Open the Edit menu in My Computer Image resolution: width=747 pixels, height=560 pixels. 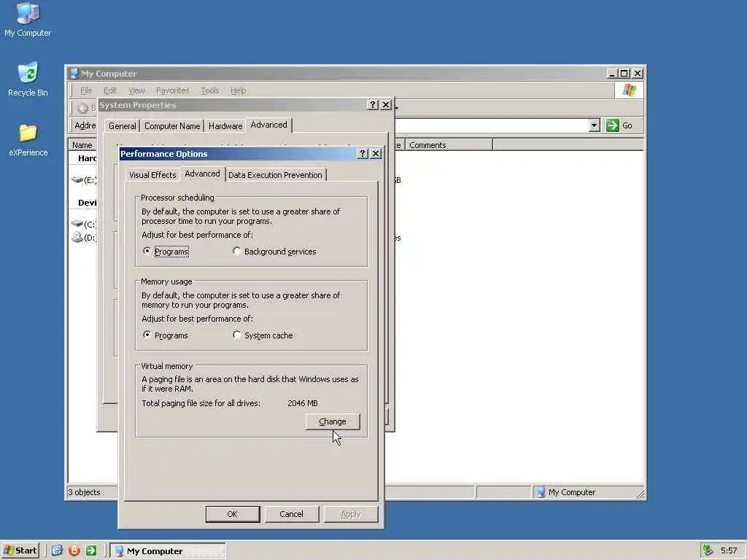(x=110, y=90)
